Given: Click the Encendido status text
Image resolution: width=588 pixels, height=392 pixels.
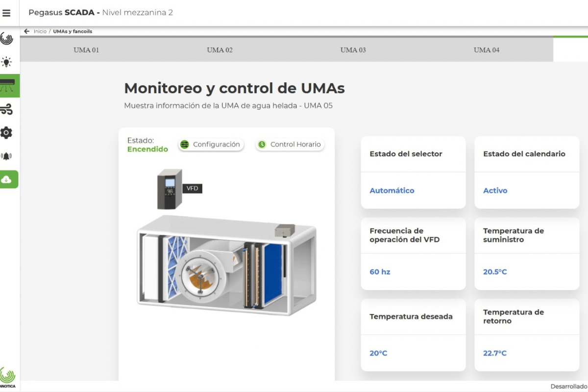Looking at the screenshot, I should click(x=147, y=149).
